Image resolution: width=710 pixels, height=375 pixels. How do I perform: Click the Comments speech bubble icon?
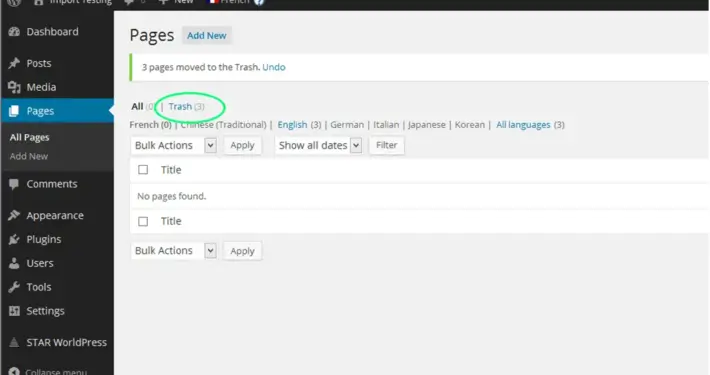click(x=14, y=184)
